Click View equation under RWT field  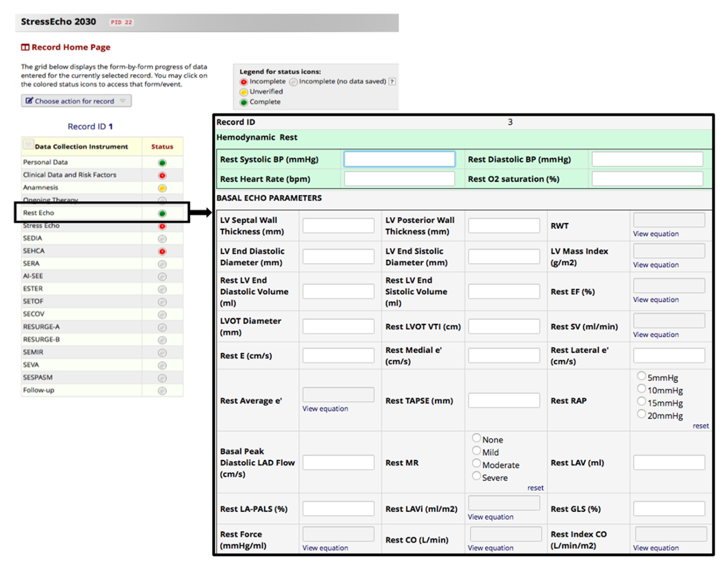pyautogui.click(x=656, y=234)
